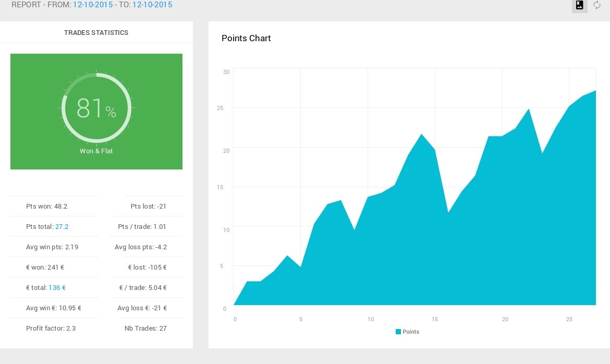610x364 pixels.
Task: Click the 81% Won & Flat gauge
Action: point(96,108)
